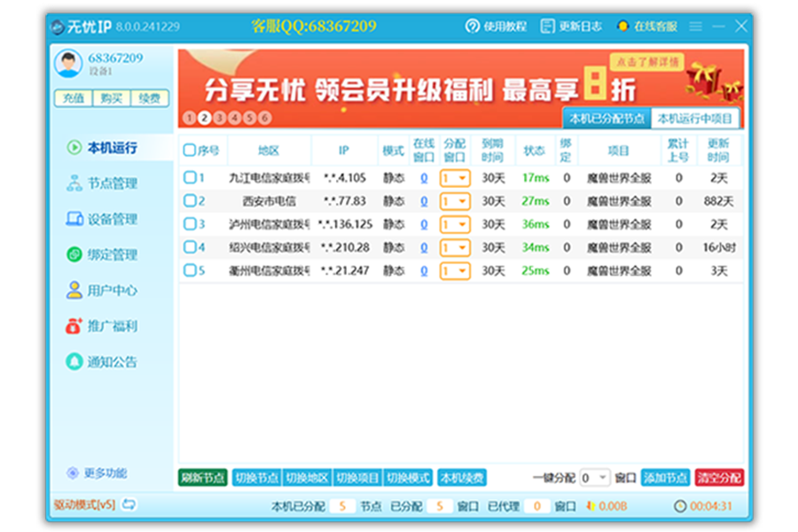Open 节点管理 in the sidebar
Screen dimensions: 798x532
pyautogui.click(x=103, y=184)
